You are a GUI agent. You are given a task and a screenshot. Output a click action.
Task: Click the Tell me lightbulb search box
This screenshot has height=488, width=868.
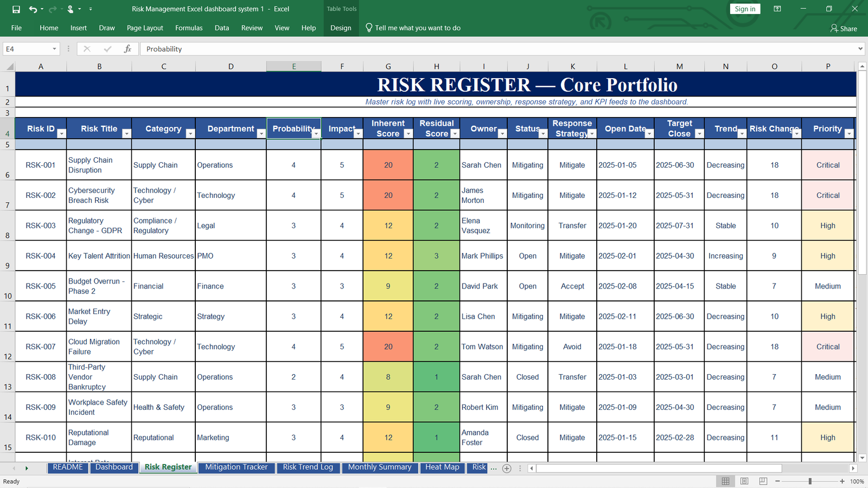pyautogui.click(x=413, y=28)
